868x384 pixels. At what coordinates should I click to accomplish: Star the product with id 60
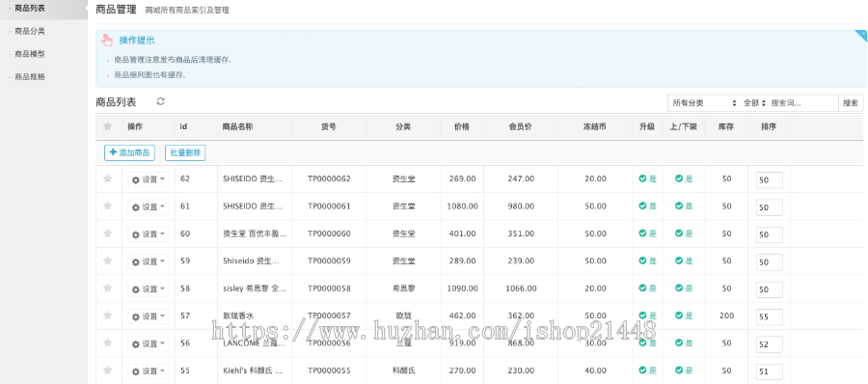click(x=107, y=233)
